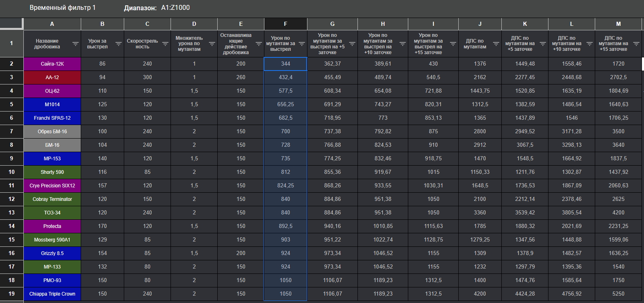Select cell with value 2060,63
This screenshot has width=644, height=303.
pos(618,185)
